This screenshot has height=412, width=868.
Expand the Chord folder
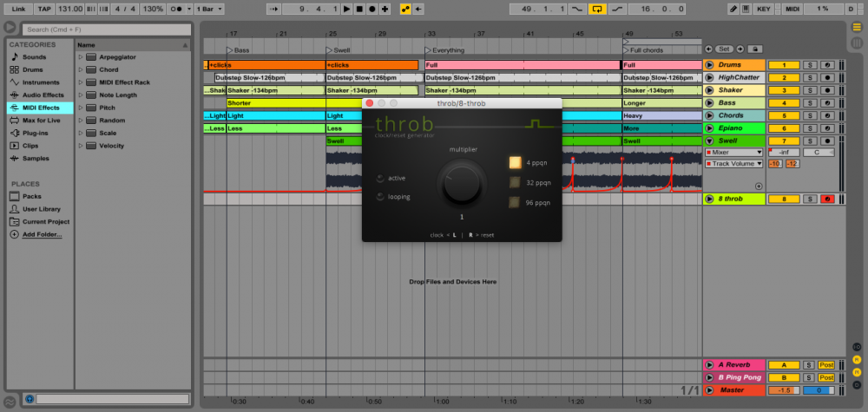81,69
